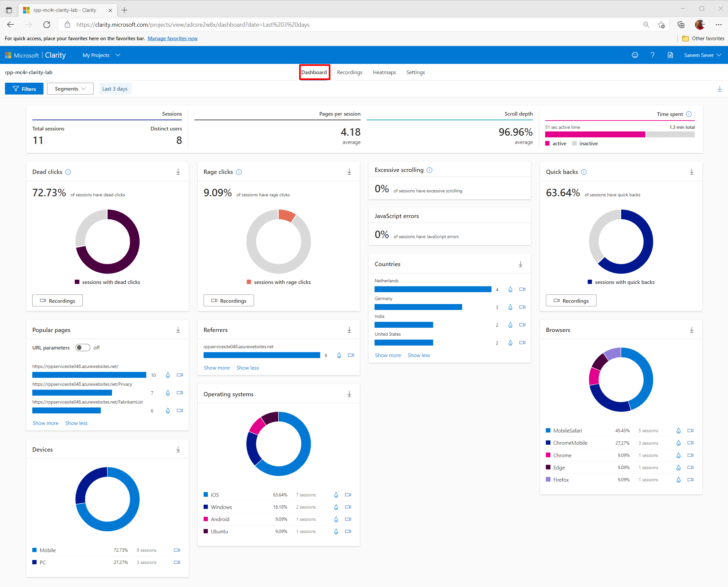
Task: Download the Popular pages card data
Action: coord(178,330)
